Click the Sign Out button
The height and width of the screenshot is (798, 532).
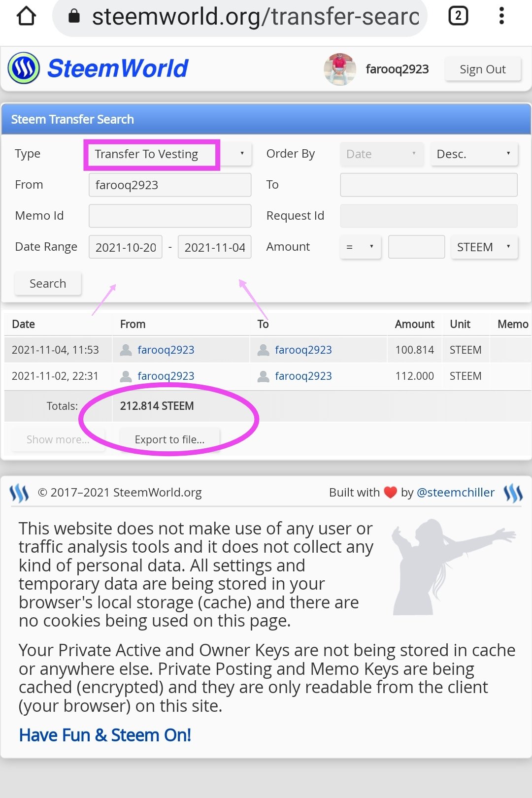(483, 69)
